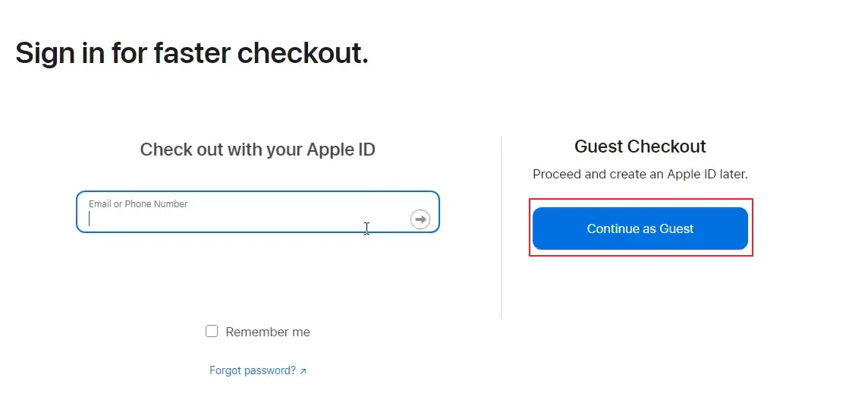Image resolution: width=868 pixels, height=416 pixels.
Task: Click the vertical divider between sign-in and guest sections
Action: [x=501, y=227]
